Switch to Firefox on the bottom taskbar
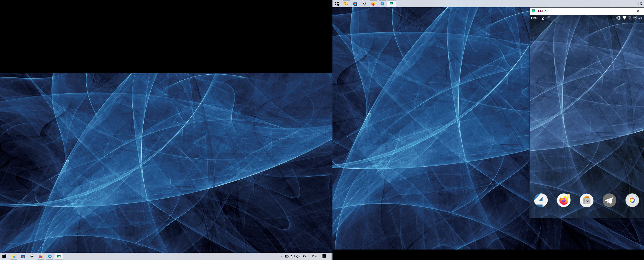The image size is (644, 260). coord(41,256)
